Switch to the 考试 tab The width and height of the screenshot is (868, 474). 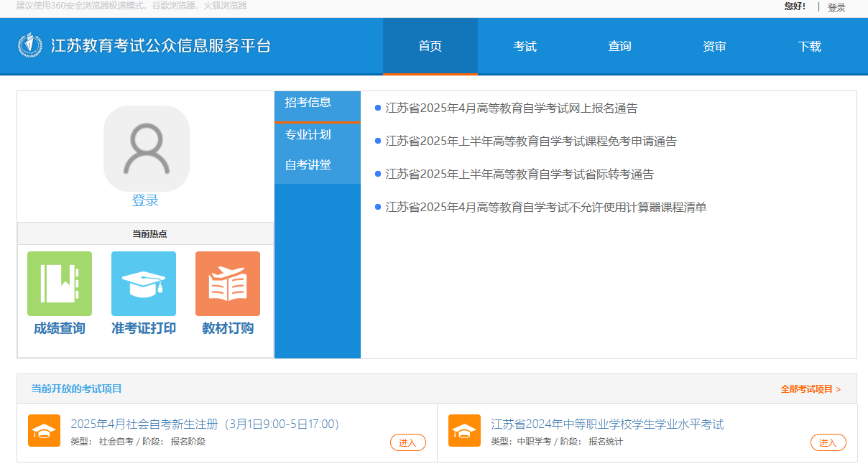pos(525,46)
